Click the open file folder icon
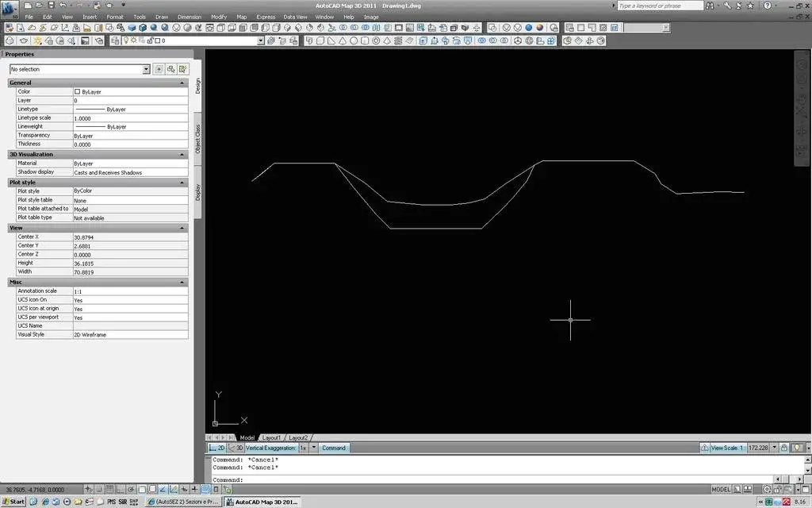The image size is (812, 508). tap(40, 6)
